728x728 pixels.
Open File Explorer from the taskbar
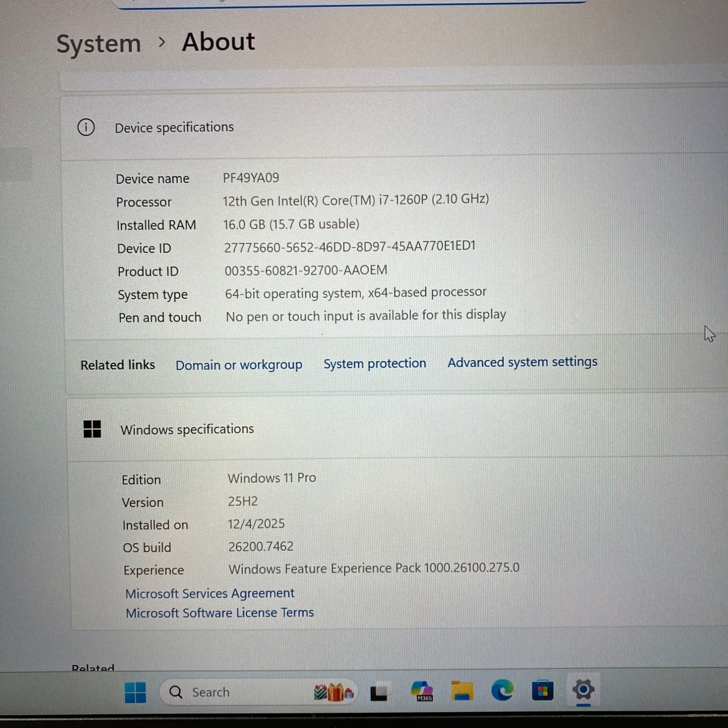click(x=461, y=691)
